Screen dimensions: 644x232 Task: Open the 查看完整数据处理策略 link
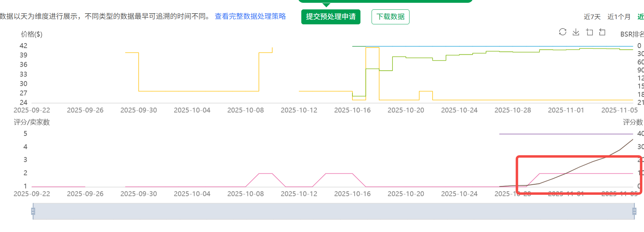coord(250,16)
